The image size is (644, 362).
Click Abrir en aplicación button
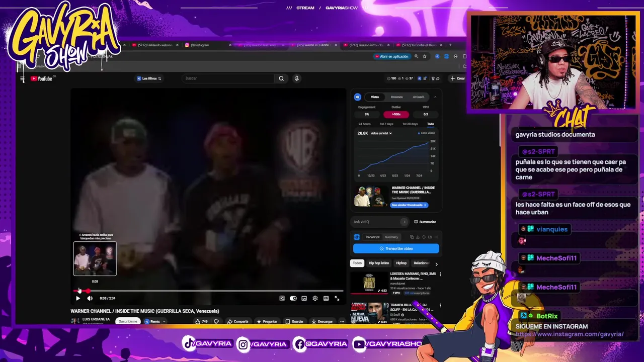(x=391, y=56)
